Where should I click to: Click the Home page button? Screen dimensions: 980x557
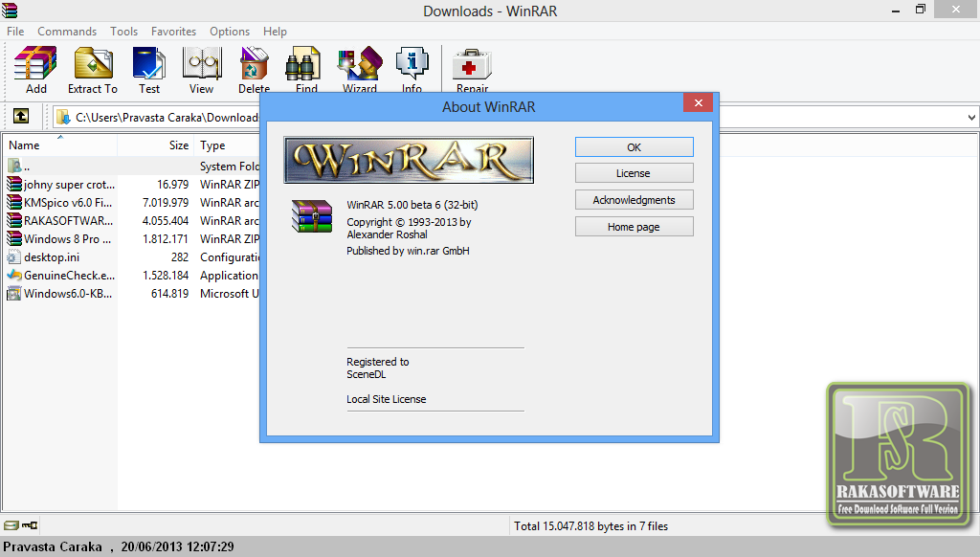click(634, 227)
